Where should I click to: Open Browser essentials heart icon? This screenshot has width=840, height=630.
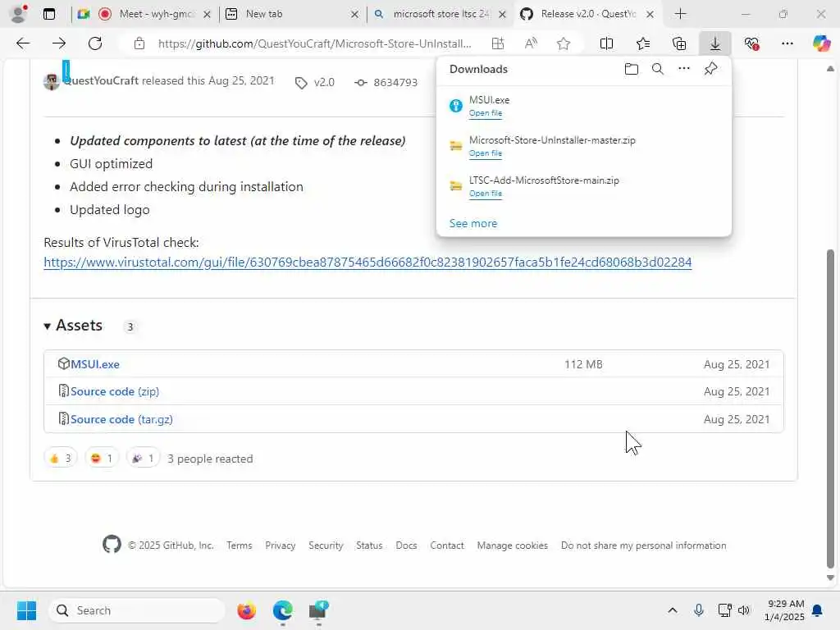(751, 43)
